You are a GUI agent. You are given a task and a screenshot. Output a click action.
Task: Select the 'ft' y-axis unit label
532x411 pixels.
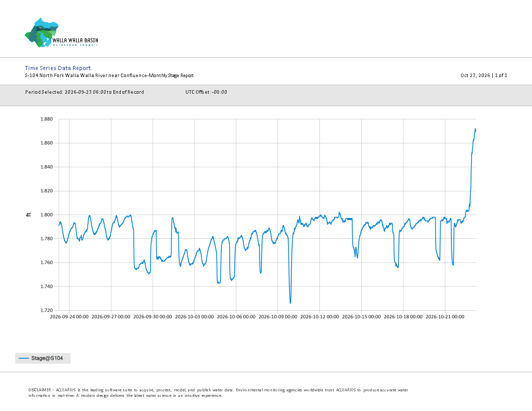(29, 215)
